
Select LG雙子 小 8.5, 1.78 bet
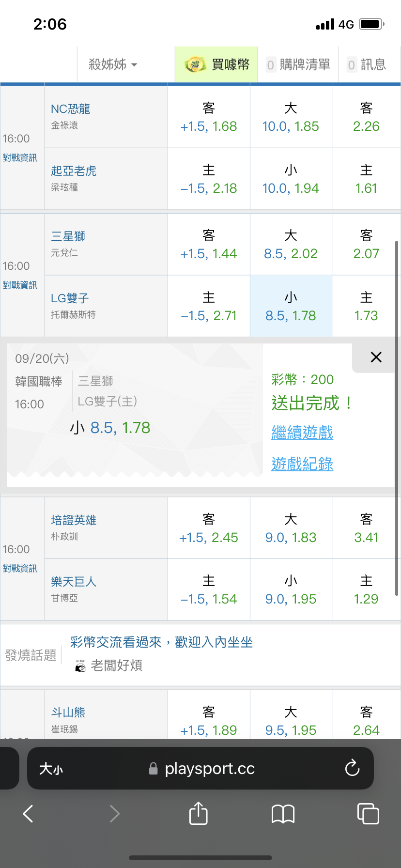(291, 306)
